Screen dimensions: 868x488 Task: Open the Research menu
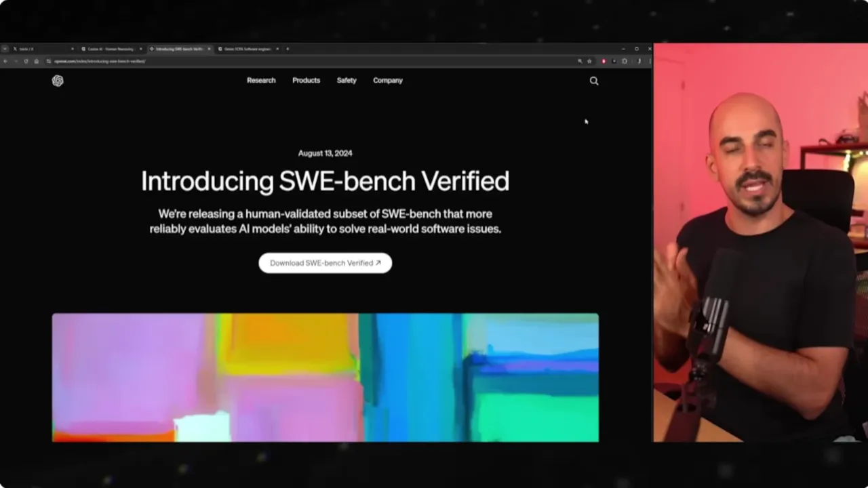click(x=261, y=80)
